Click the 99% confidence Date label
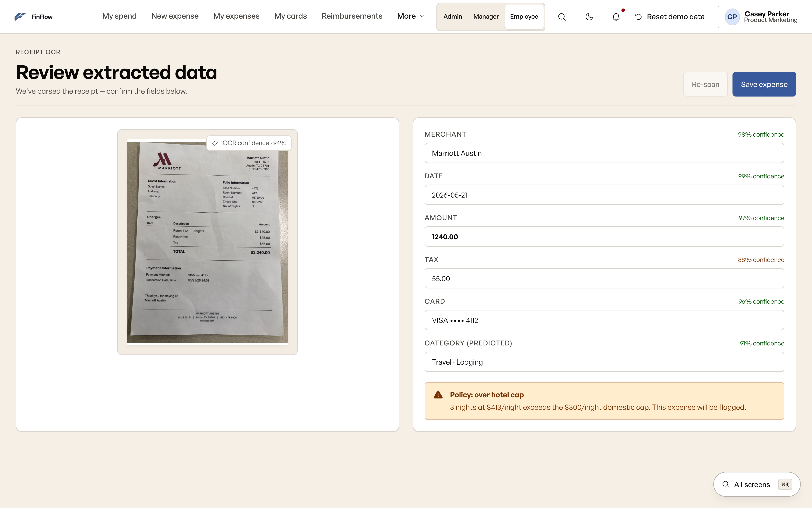812x508 pixels. click(x=761, y=176)
